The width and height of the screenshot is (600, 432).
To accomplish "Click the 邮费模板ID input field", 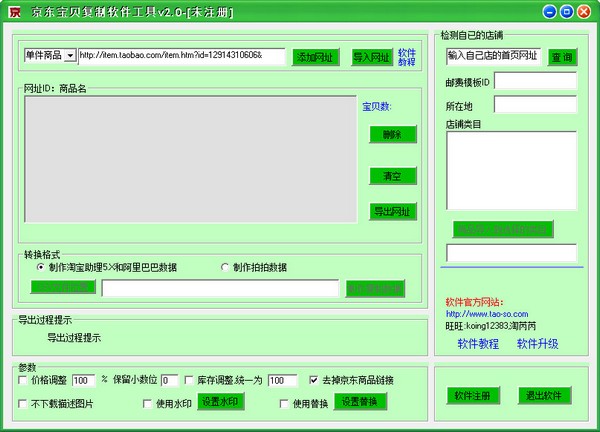I will click(x=535, y=80).
